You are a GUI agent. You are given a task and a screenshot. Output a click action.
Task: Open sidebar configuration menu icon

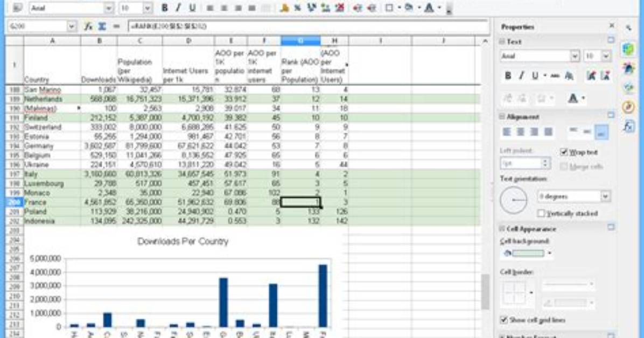(628, 28)
